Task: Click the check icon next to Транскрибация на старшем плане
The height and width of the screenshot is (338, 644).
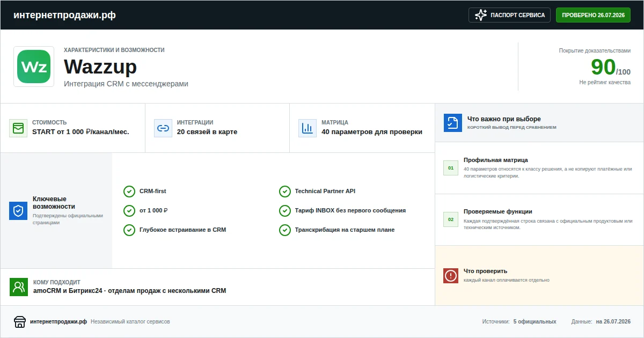Action: click(285, 230)
